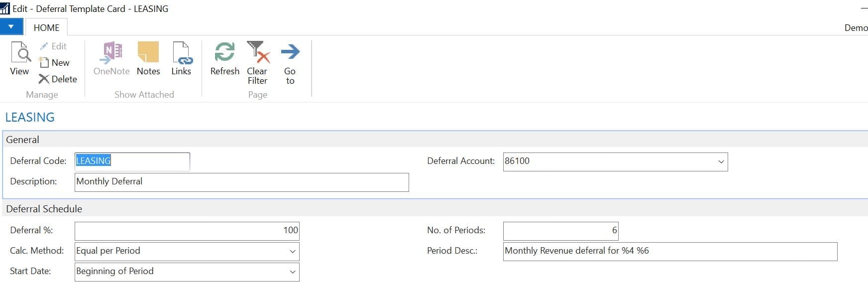
Task: Clear Filter on the page
Action: coord(257,62)
